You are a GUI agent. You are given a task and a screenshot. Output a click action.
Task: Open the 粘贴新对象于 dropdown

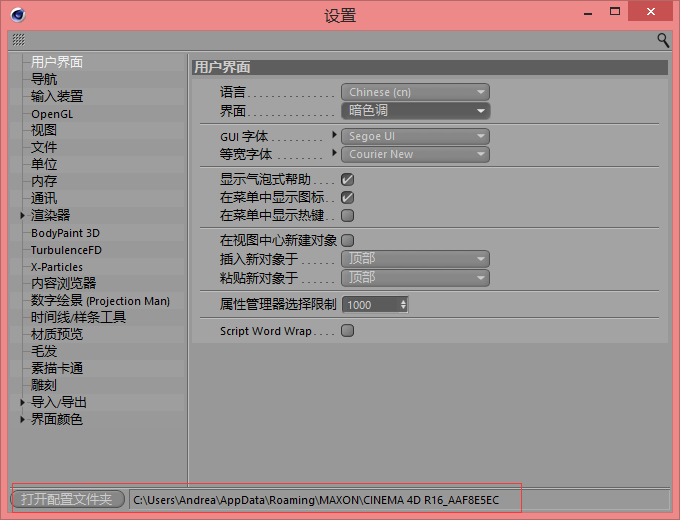coord(415,278)
